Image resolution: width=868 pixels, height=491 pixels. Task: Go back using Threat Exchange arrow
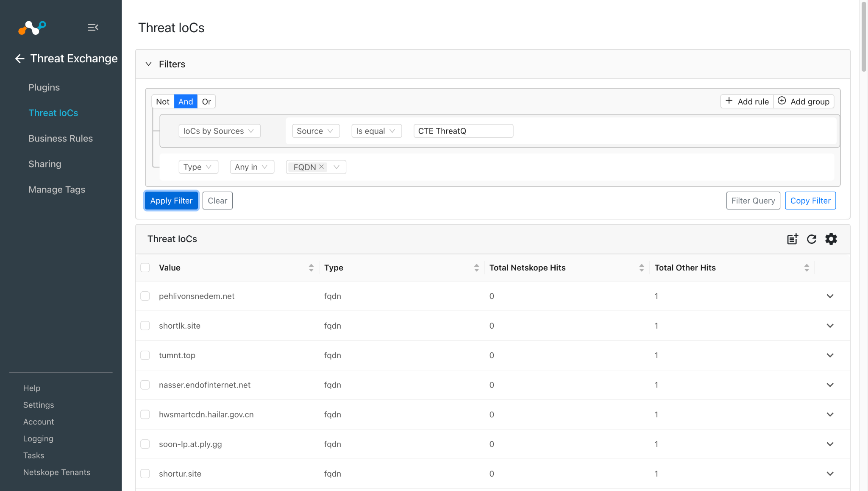pyautogui.click(x=19, y=59)
